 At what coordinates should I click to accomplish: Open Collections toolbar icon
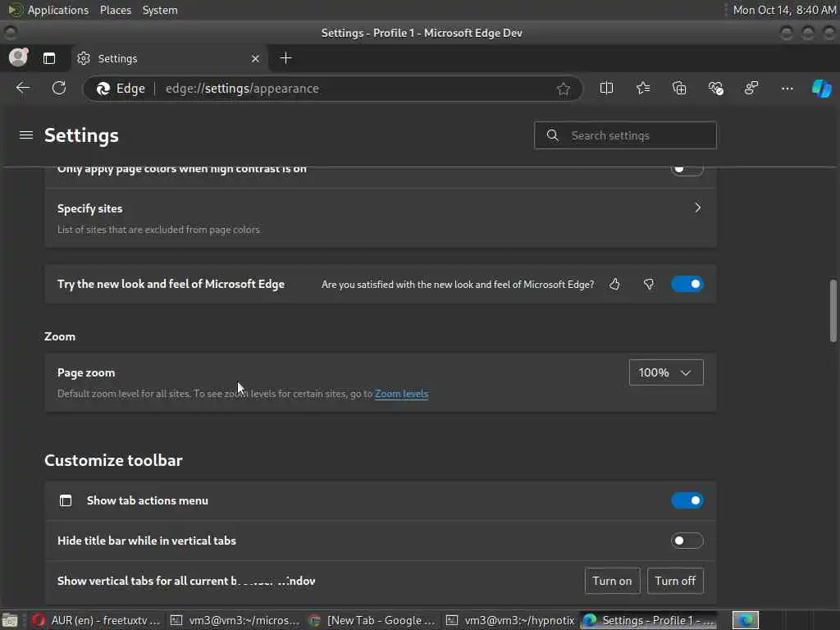point(679,88)
